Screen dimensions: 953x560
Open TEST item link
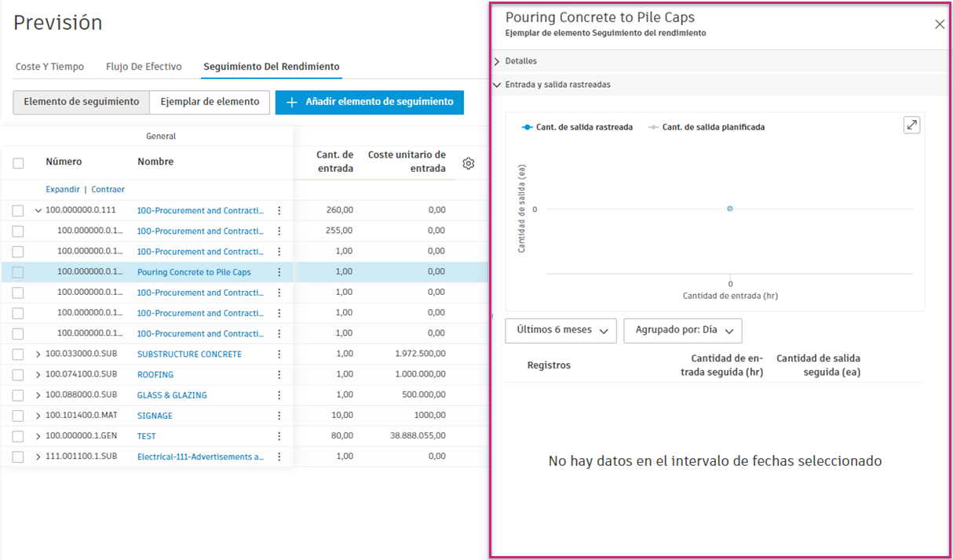pyautogui.click(x=146, y=435)
